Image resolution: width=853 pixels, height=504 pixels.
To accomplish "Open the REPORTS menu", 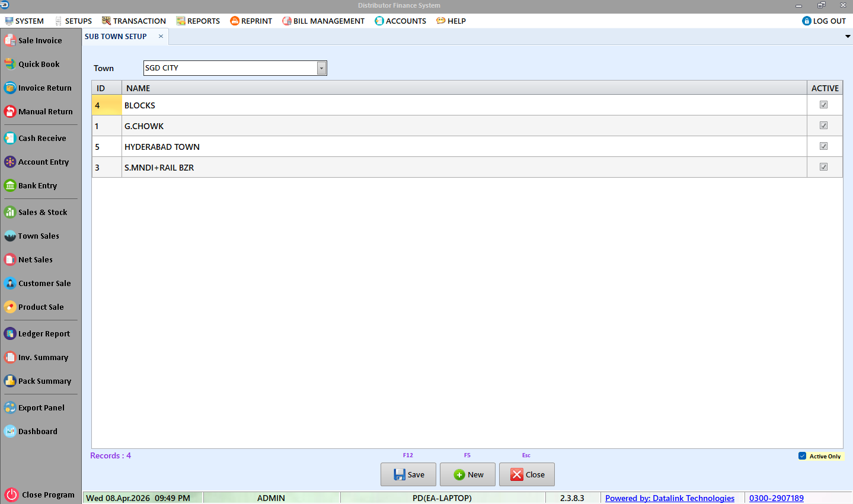I will (x=198, y=21).
